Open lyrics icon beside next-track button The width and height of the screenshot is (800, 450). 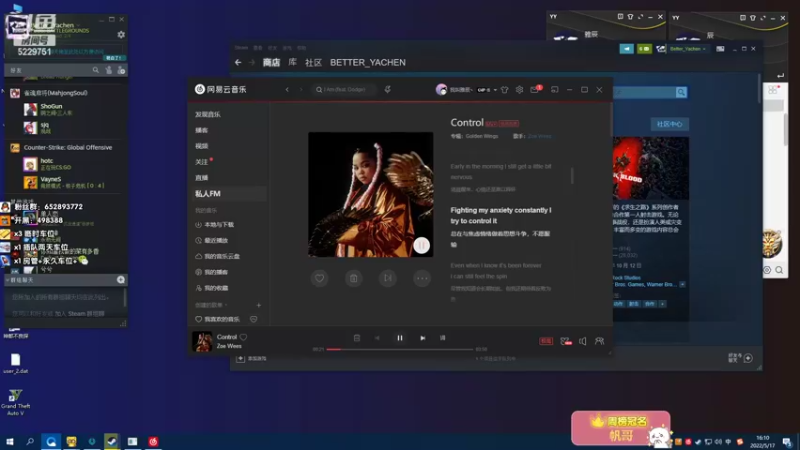click(442, 338)
